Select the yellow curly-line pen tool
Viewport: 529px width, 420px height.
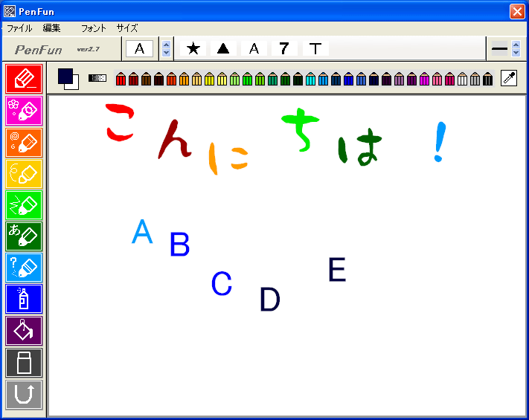[24, 174]
